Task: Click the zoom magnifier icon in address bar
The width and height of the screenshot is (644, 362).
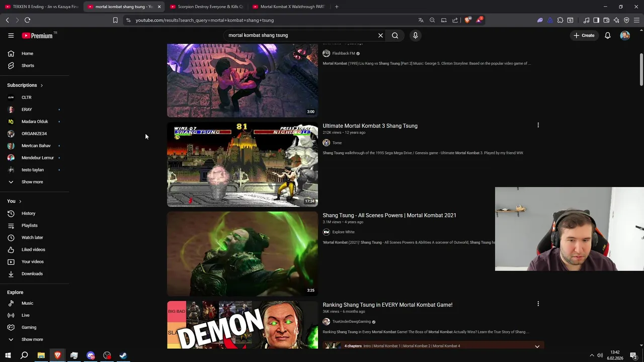Action: (432, 20)
